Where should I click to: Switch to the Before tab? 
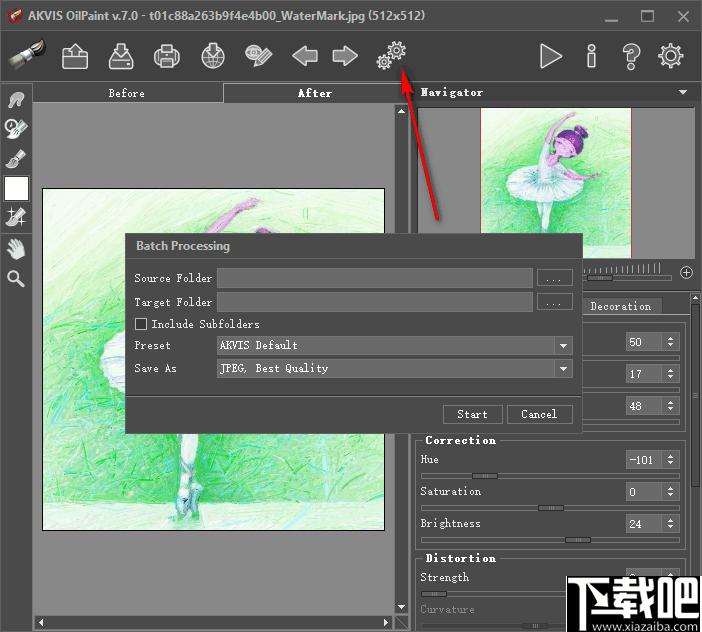point(127,93)
